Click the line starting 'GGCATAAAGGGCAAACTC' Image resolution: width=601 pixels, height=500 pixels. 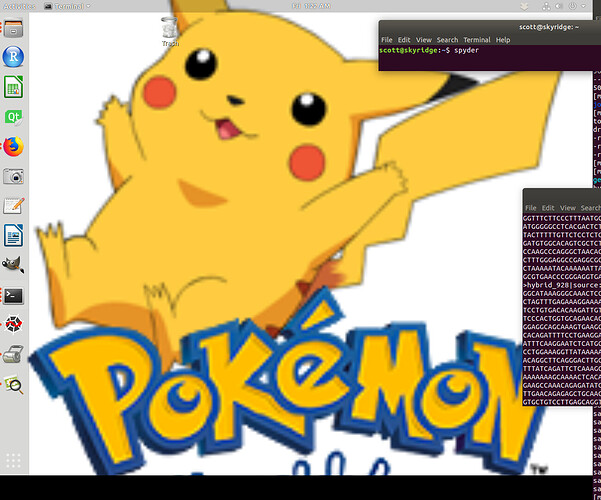562,294
